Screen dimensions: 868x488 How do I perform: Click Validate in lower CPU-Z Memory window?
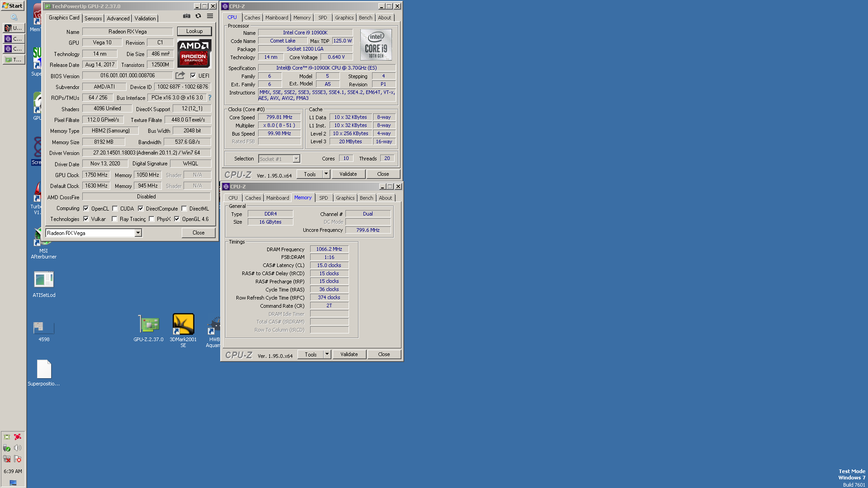[x=349, y=354]
